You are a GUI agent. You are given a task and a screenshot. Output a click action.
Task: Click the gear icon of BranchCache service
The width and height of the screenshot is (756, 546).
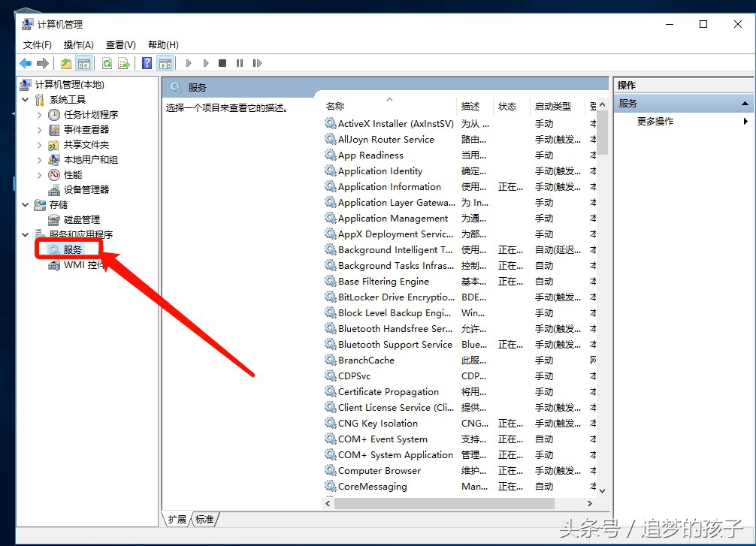tap(330, 360)
